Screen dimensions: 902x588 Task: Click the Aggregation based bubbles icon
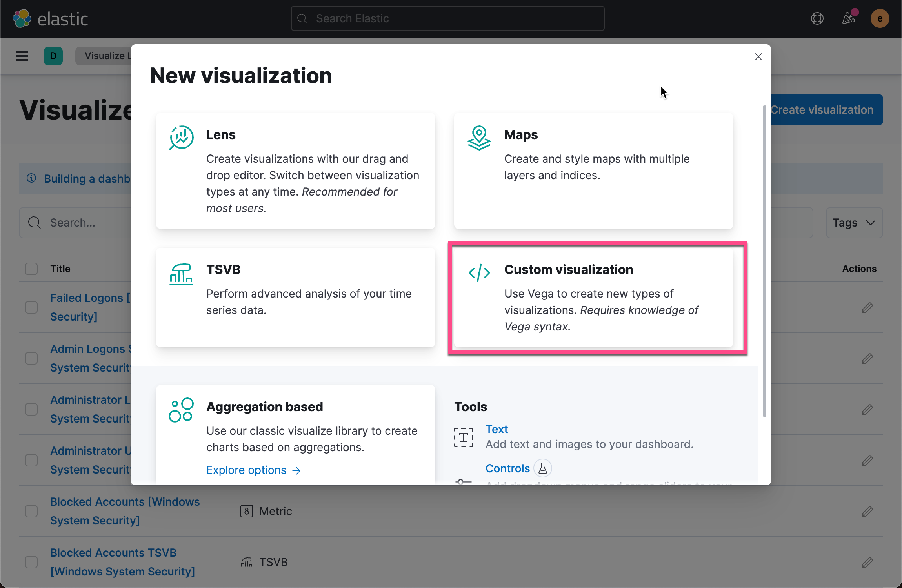pos(181,409)
